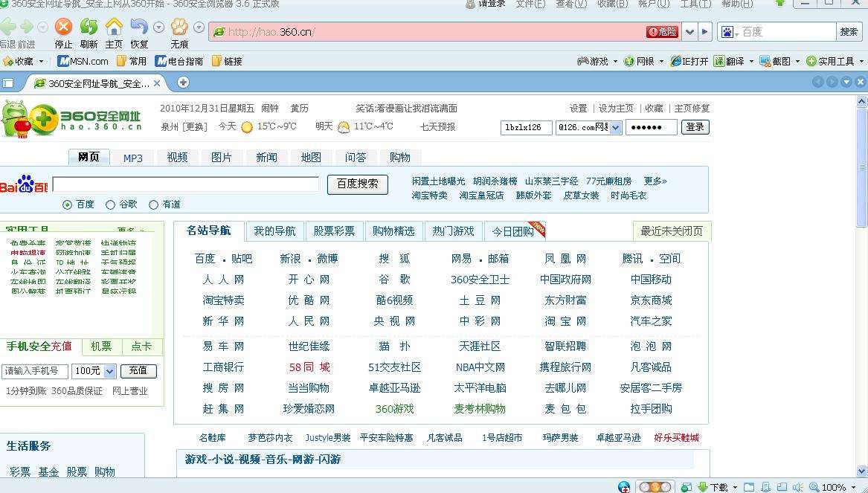Go to Home page (主页) icon
This screenshot has width=868, height=493.
tap(114, 26)
